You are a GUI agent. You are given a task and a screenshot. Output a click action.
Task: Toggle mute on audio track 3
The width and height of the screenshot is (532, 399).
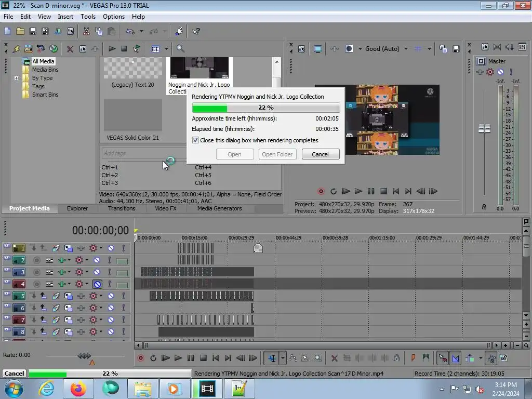97,272
